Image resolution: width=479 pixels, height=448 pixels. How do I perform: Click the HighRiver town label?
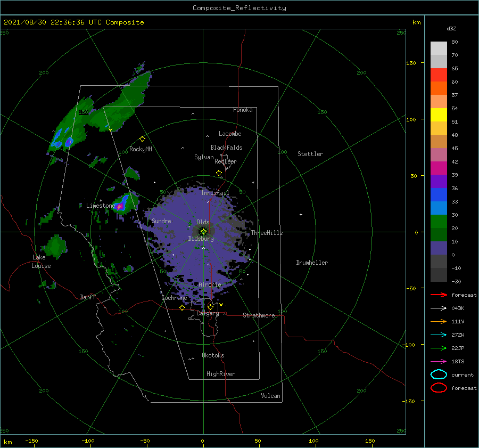[x=221, y=374]
